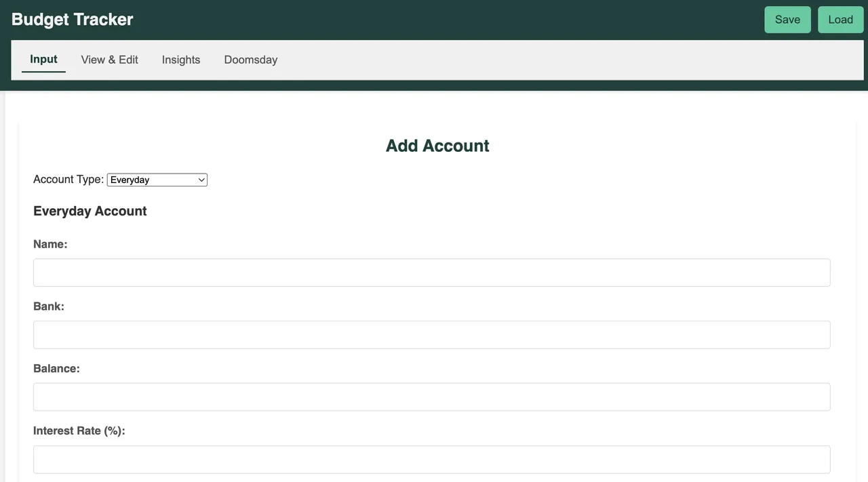Click the Save button in header
This screenshot has height=482, width=868.
787,20
